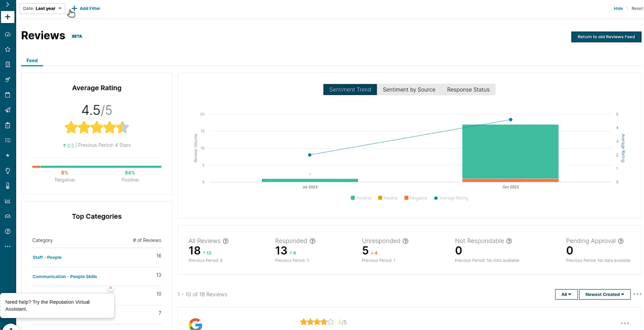The image size is (644, 330).
Task: Open the Date Last year dropdown
Action: pos(42,8)
